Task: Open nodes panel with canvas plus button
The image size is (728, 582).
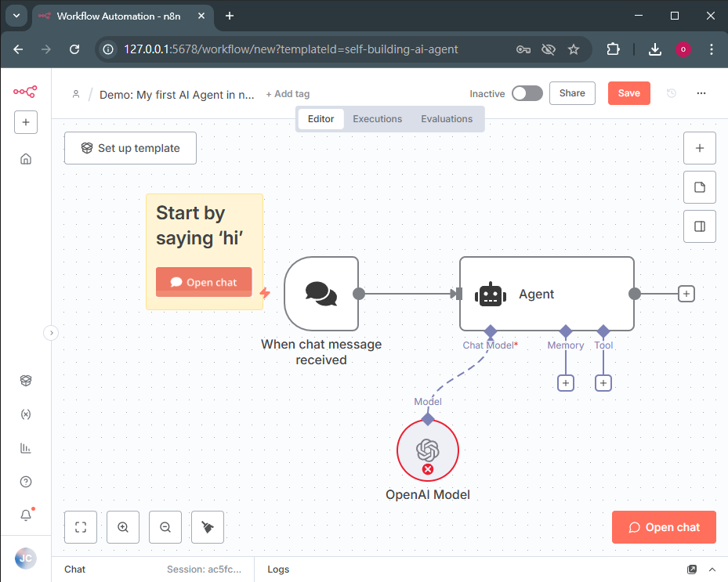Action: (699, 148)
